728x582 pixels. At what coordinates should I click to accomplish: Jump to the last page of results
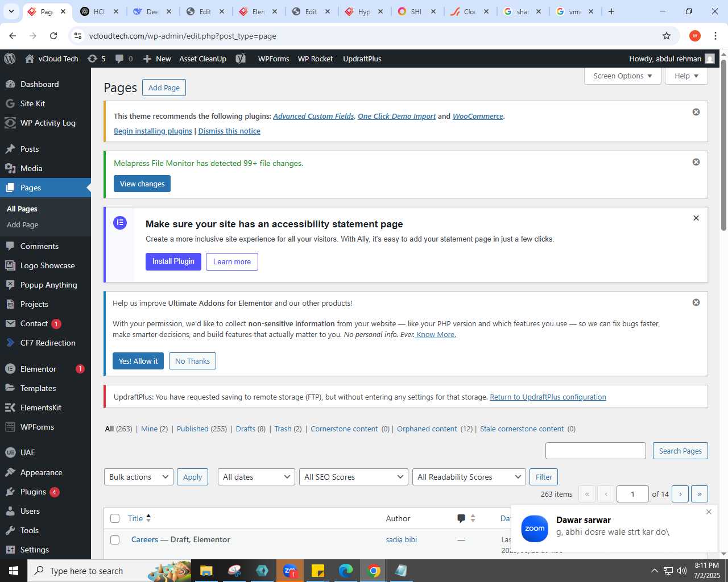[700, 494]
